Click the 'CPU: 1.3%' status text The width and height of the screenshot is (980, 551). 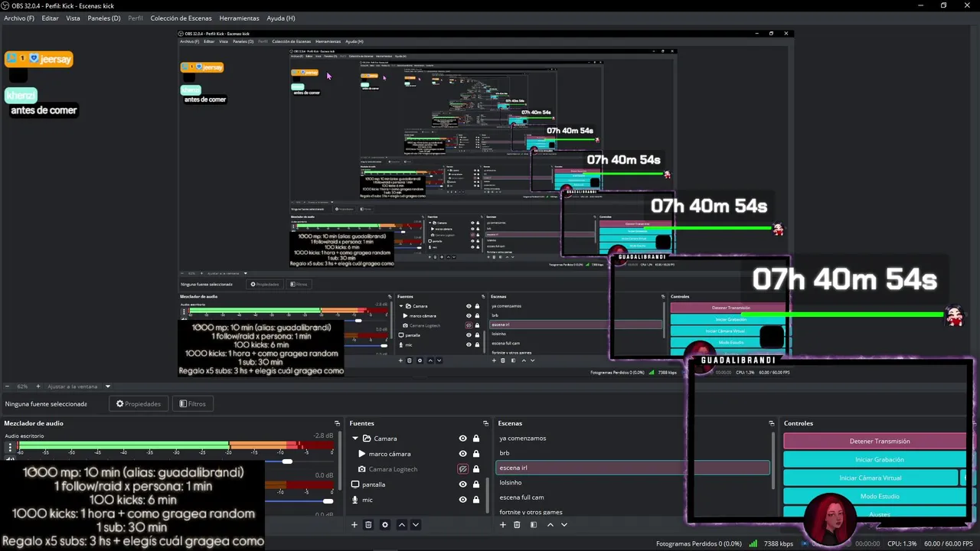point(901,543)
